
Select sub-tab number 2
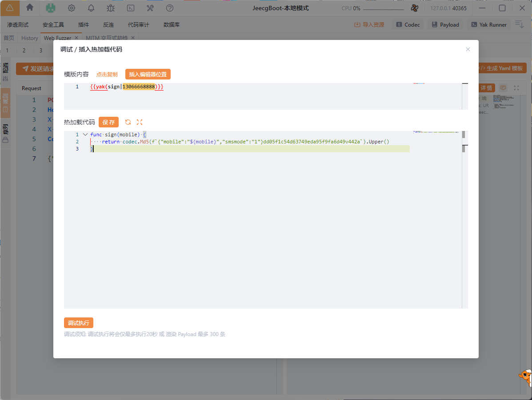pos(24,50)
